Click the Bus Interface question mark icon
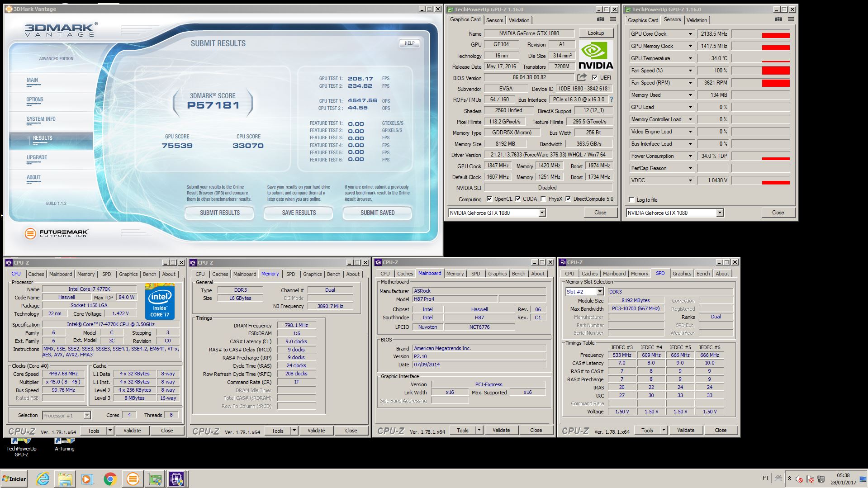This screenshot has width=868, height=488. pos(612,99)
